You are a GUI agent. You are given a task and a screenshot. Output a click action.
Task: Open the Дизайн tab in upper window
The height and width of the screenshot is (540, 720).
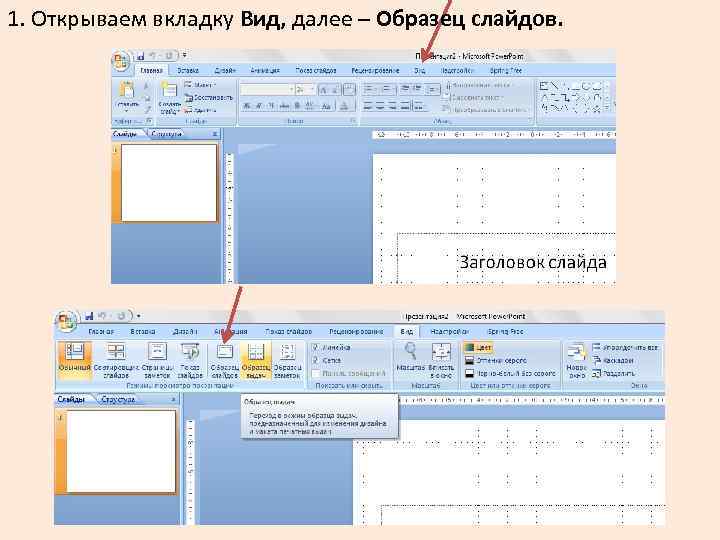click(225, 70)
